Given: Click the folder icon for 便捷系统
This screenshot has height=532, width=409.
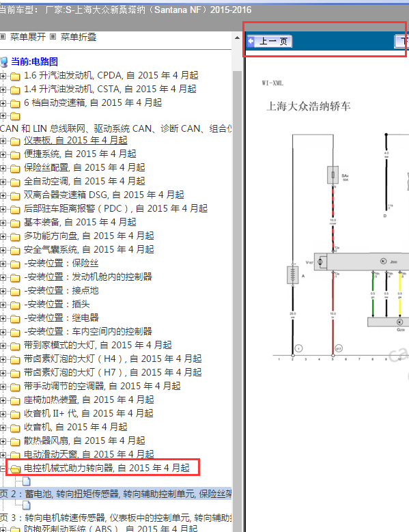Looking at the screenshot, I should tap(15, 154).
